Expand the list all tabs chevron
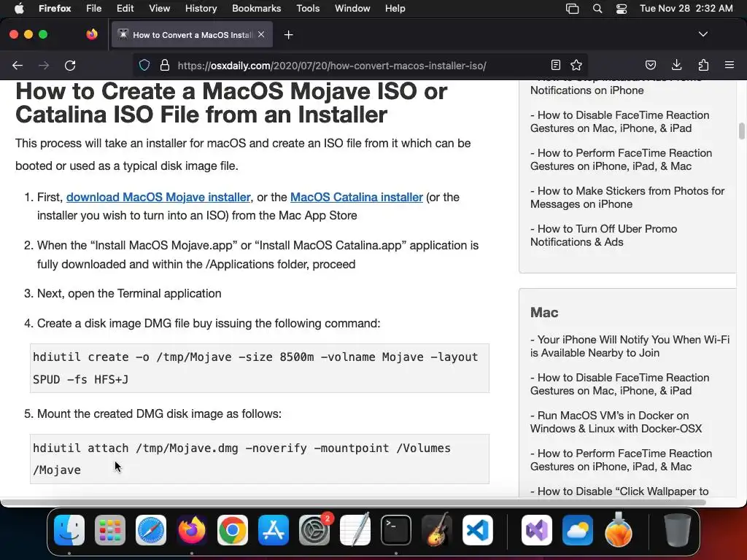This screenshot has width=747, height=560. click(703, 34)
